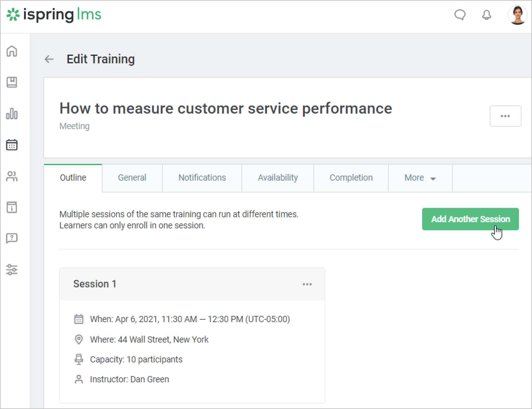Open the training options three-dot menu

505,116
